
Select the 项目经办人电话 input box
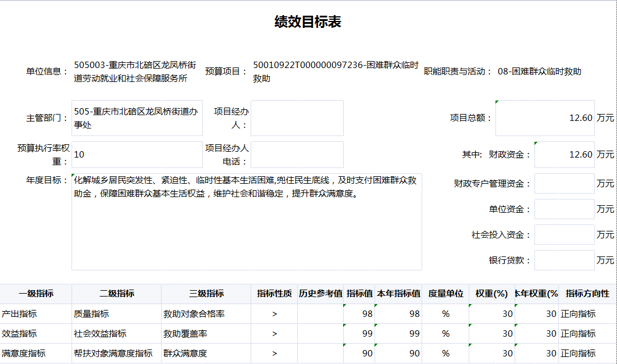click(297, 155)
